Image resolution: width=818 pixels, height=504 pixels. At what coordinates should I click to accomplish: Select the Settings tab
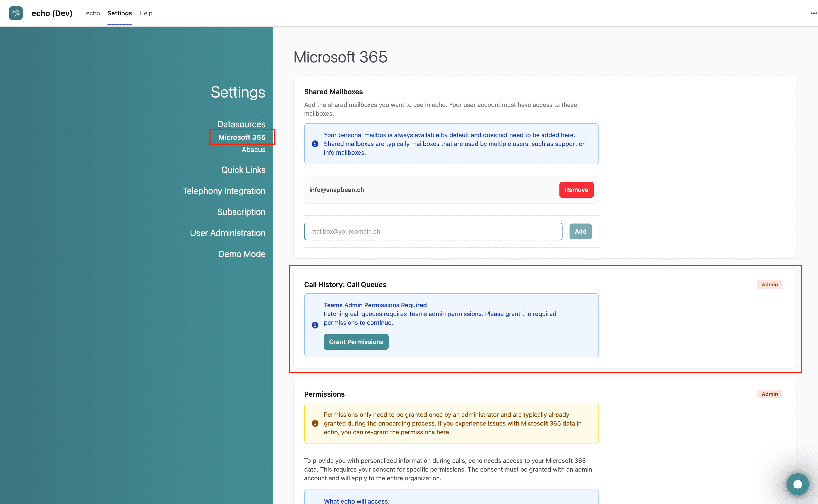(120, 13)
